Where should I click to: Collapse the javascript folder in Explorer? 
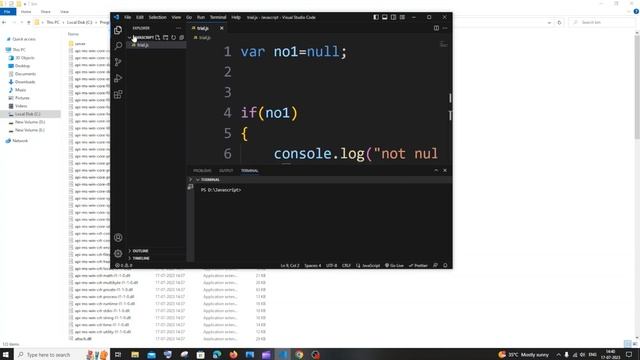point(129,38)
